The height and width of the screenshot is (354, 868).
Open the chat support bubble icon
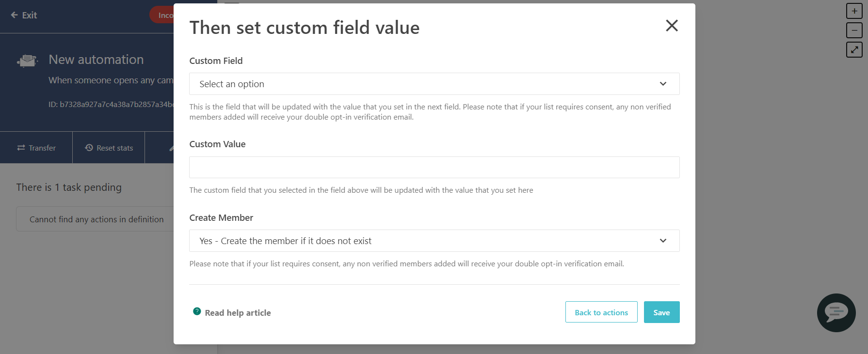pyautogui.click(x=836, y=313)
